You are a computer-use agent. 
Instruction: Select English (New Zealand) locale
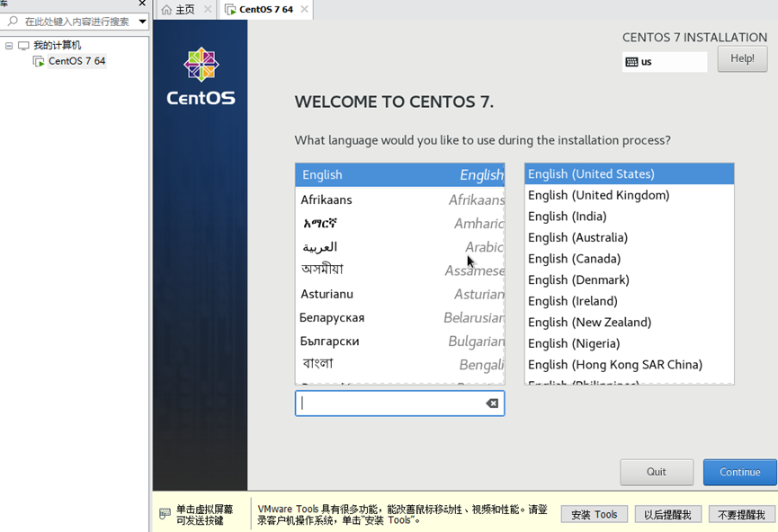coord(630,323)
